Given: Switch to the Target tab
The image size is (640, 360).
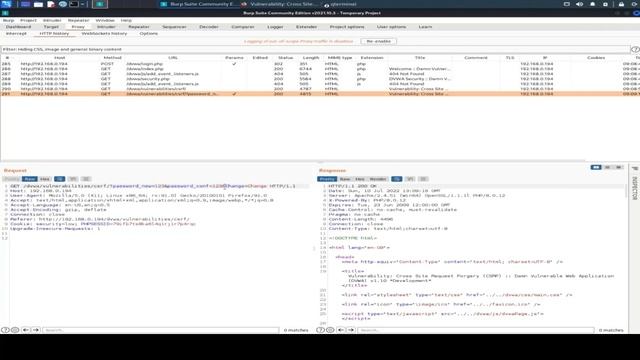Looking at the screenshot, I should (x=51, y=27).
